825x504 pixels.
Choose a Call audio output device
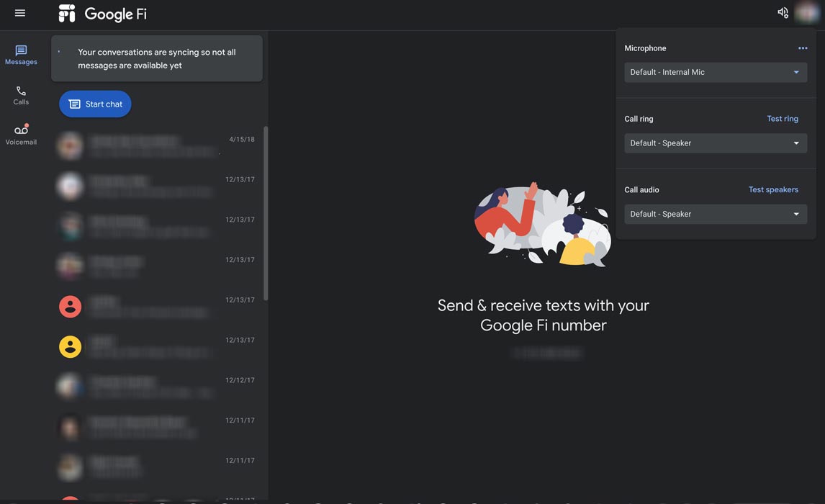[716, 214]
